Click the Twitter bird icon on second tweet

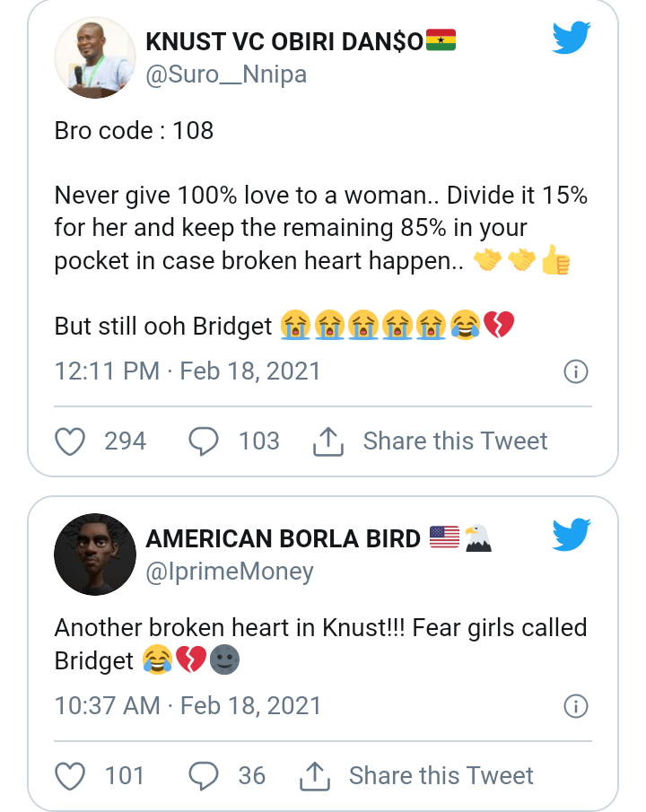(x=572, y=536)
